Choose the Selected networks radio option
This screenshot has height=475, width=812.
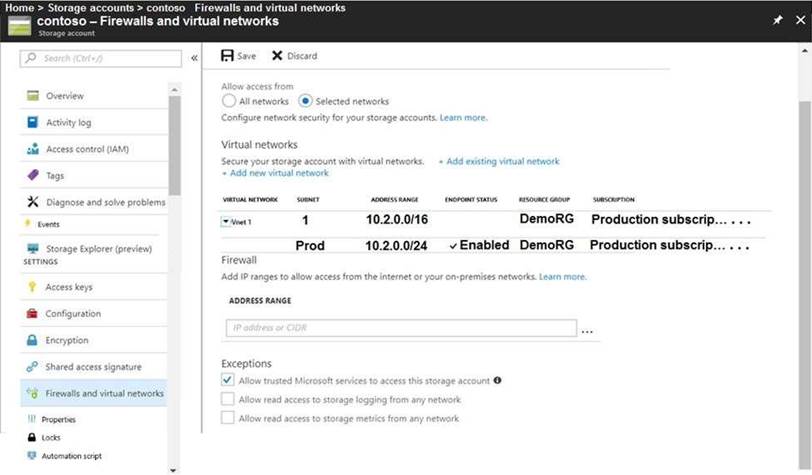coord(305,102)
